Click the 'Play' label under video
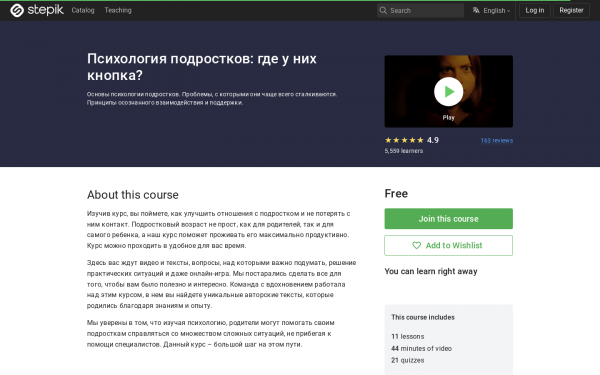 (x=448, y=117)
